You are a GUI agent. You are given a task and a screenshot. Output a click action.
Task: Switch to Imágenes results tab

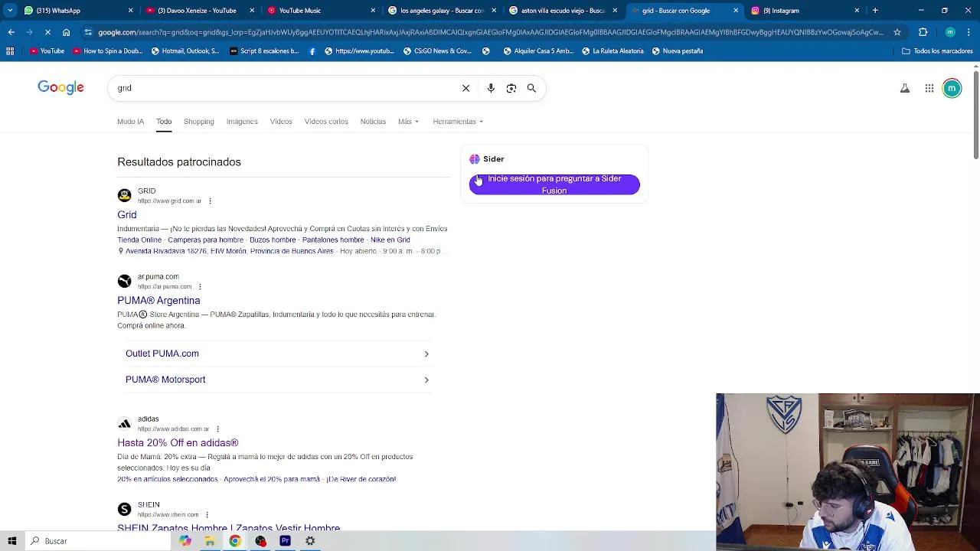point(242,122)
